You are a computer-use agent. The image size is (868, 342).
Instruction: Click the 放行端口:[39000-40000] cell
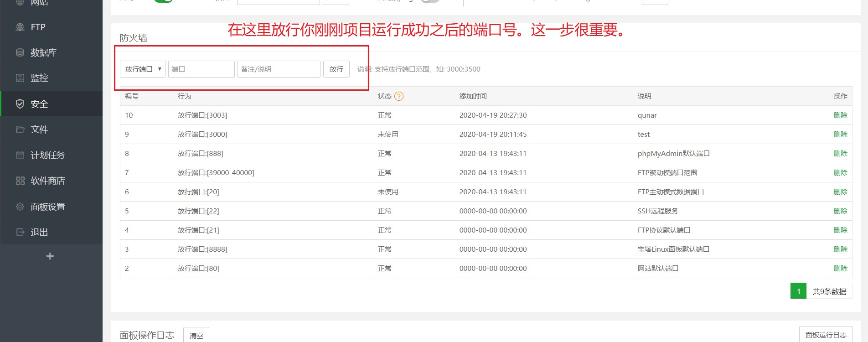tap(216, 173)
